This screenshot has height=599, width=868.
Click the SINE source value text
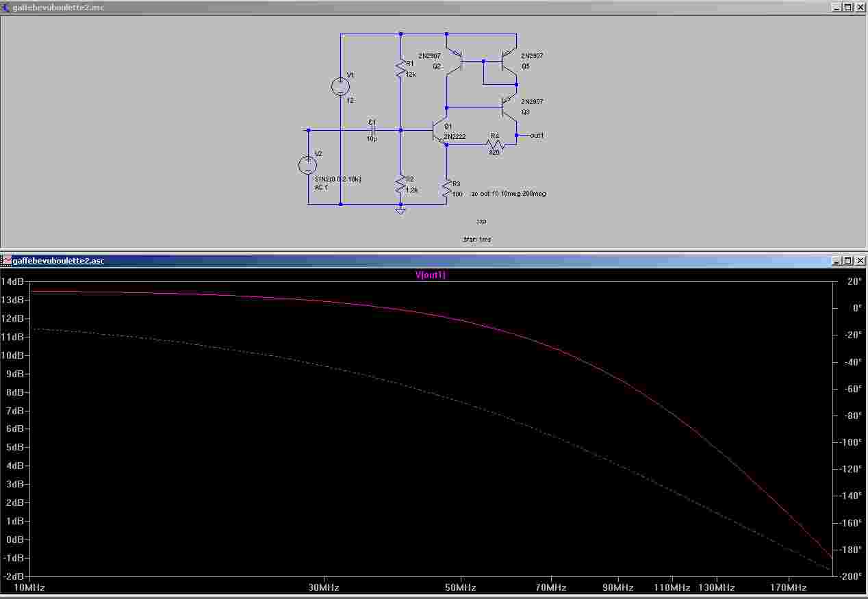(338, 179)
